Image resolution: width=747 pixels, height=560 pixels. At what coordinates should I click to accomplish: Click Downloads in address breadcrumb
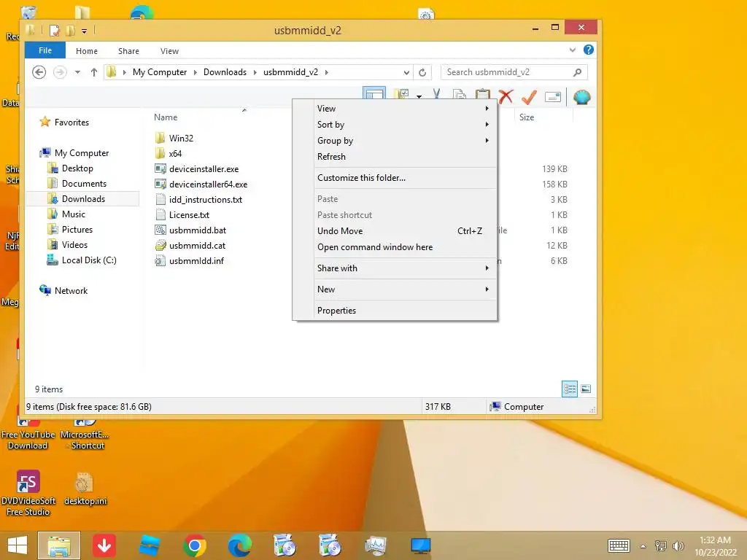click(225, 72)
